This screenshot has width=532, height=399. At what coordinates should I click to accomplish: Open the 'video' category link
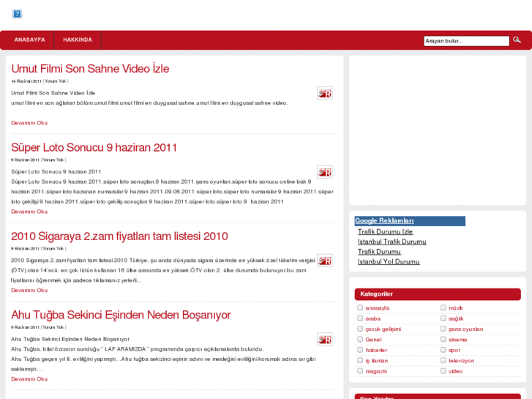pos(455,371)
